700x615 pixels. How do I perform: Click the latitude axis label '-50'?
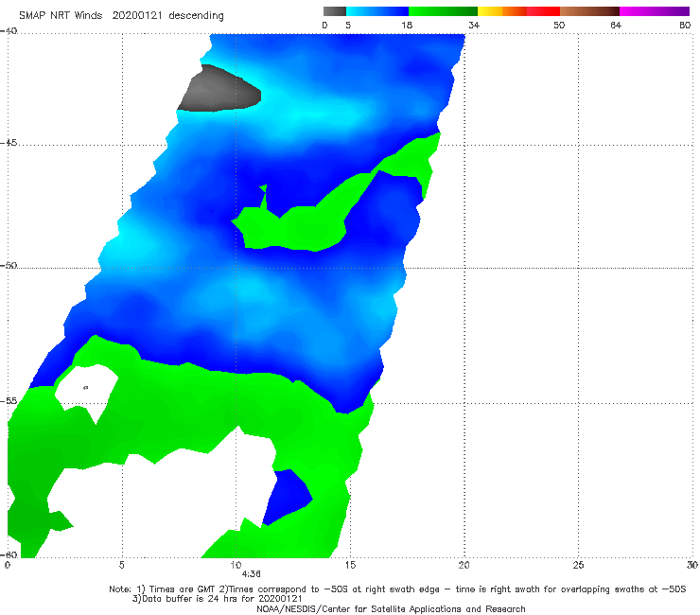click(x=9, y=265)
